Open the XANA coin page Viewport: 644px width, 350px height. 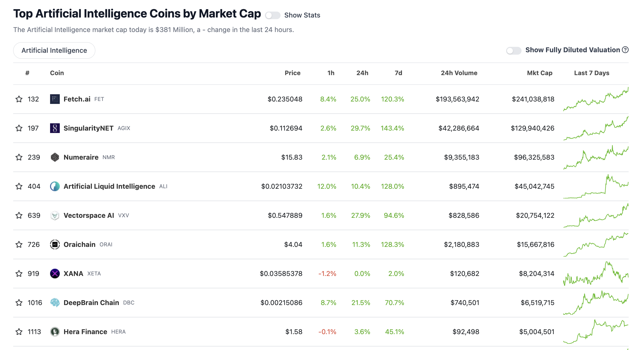click(x=73, y=274)
